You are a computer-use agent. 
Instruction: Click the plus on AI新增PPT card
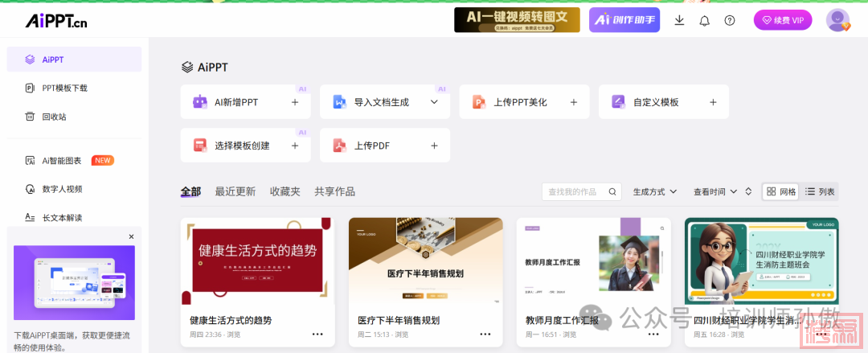(x=295, y=102)
